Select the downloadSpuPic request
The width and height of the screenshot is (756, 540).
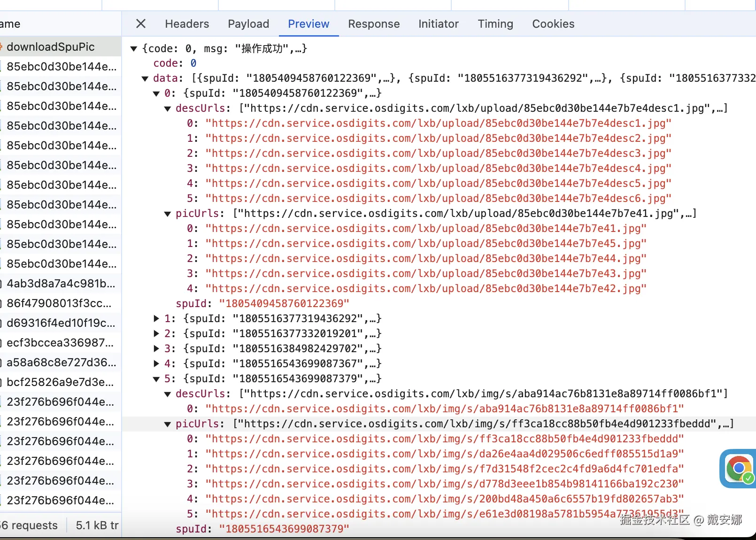tap(61, 46)
